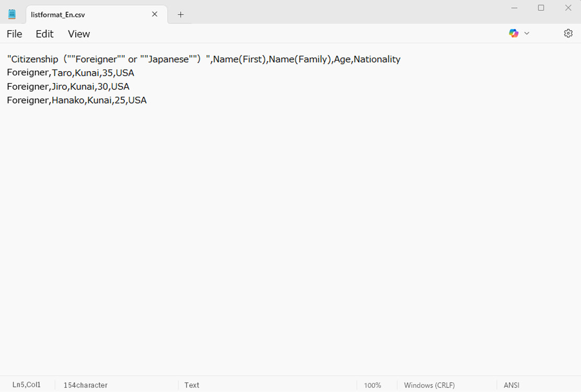This screenshot has height=392, width=581.
Task: Open the File menu
Action: pyautogui.click(x=14, y=33)
